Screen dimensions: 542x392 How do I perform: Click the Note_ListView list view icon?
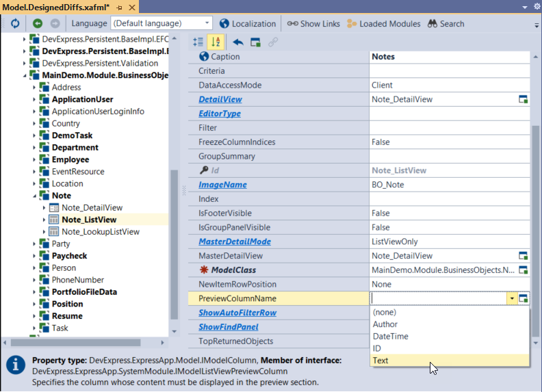click(x=53, y=220)
